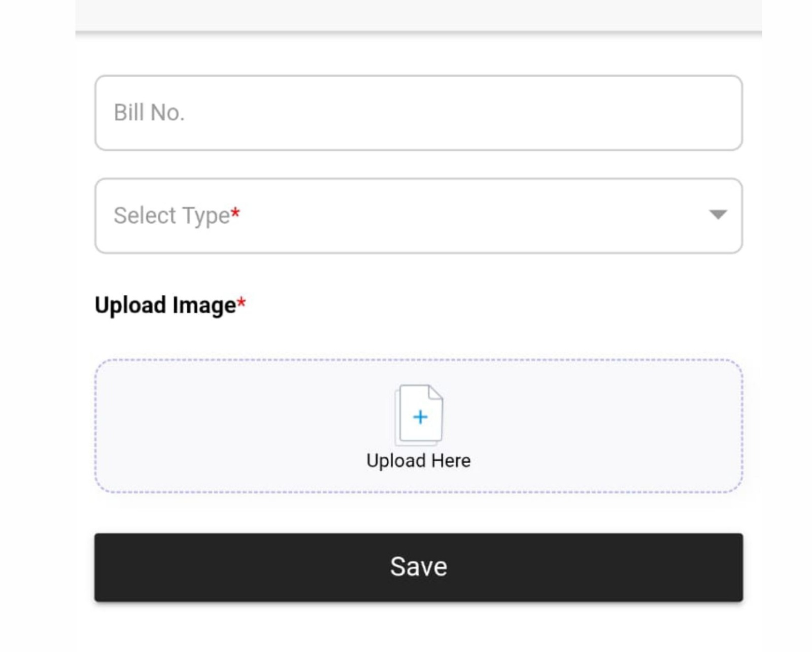Click the folded corner of document icon
This screenshot has height=652, width=812.
(435, 392)
